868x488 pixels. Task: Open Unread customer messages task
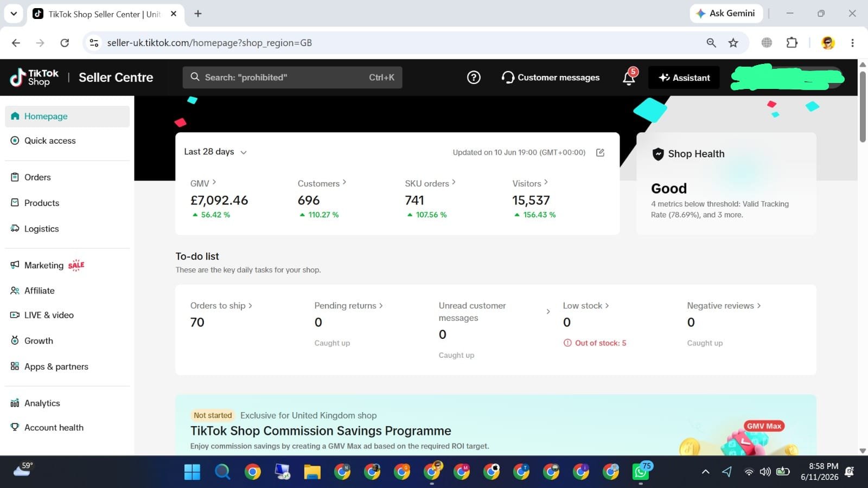(494, 312)
